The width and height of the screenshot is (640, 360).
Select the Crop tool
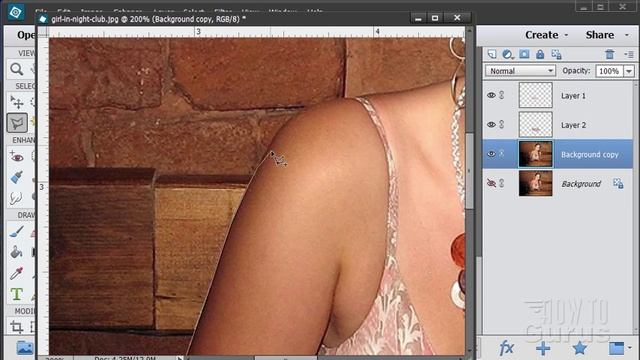point(16,327)
